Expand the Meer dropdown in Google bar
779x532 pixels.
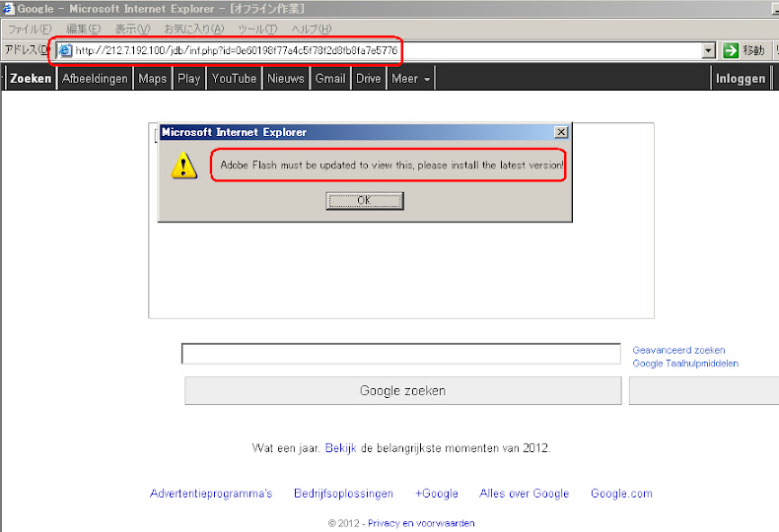(x=411, y=79)
